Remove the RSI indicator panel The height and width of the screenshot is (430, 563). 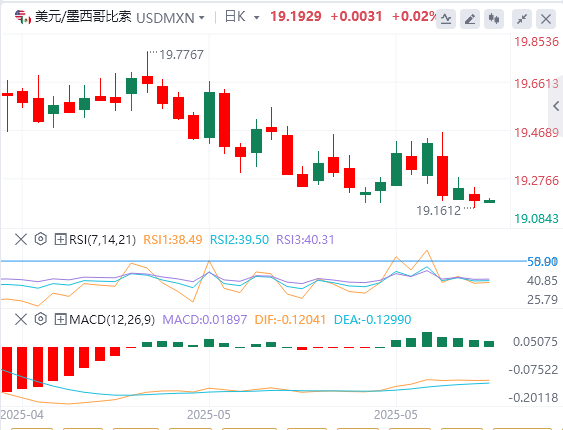pyautogui.click(x=21, y=239)
